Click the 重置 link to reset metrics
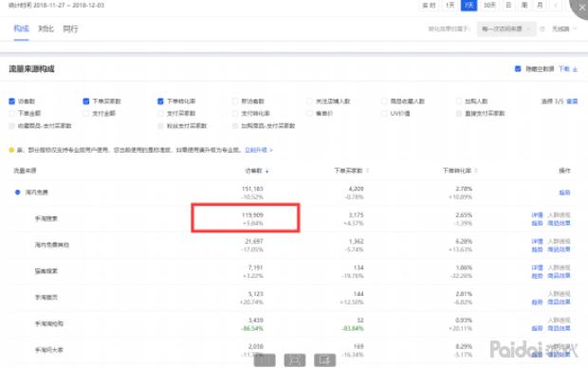588x368 pixels. pyautogui.click(x=572, y=101)
